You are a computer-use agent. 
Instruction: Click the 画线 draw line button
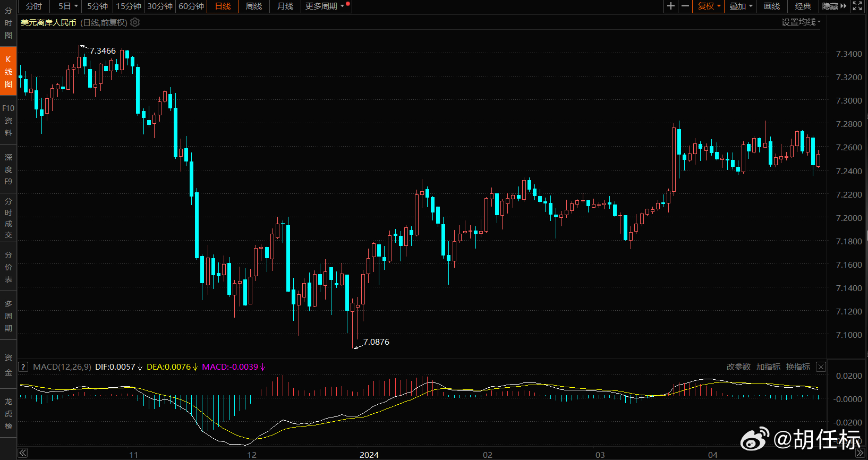point(771,6)
